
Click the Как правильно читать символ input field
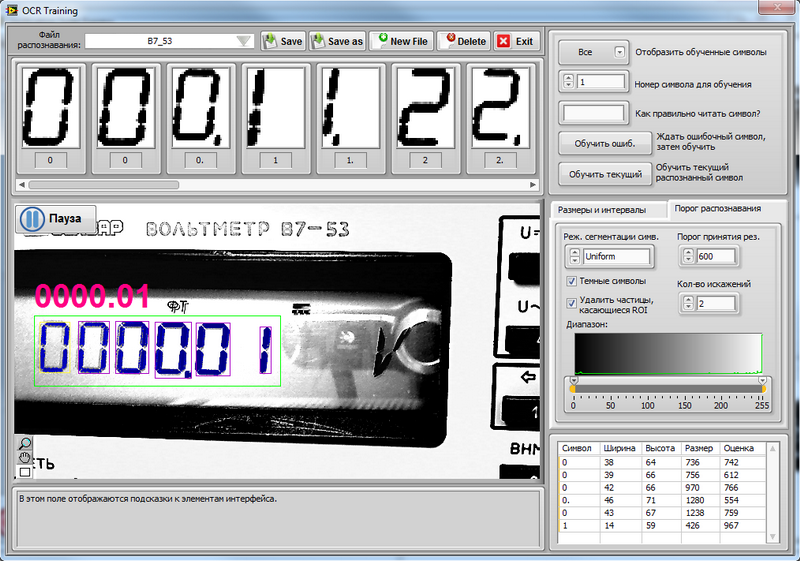[x=593, y=113]
